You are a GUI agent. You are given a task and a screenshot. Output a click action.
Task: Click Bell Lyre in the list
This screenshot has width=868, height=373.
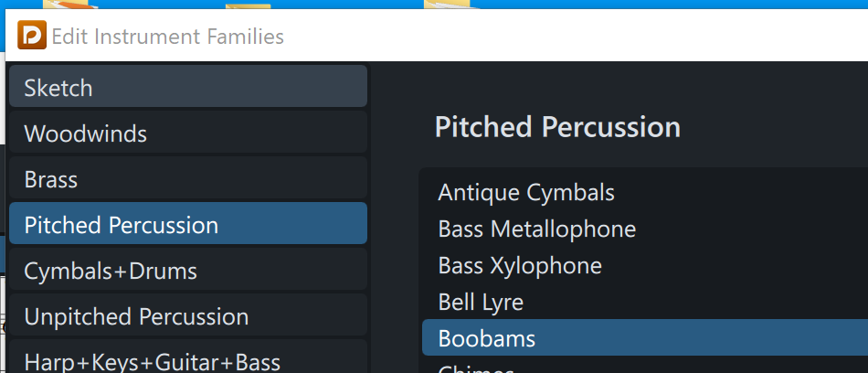pos(481,302)
